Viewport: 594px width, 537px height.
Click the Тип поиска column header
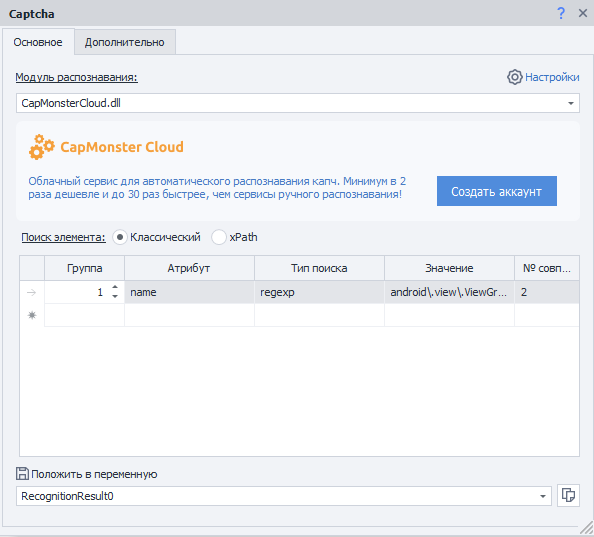tap(319, 268)
